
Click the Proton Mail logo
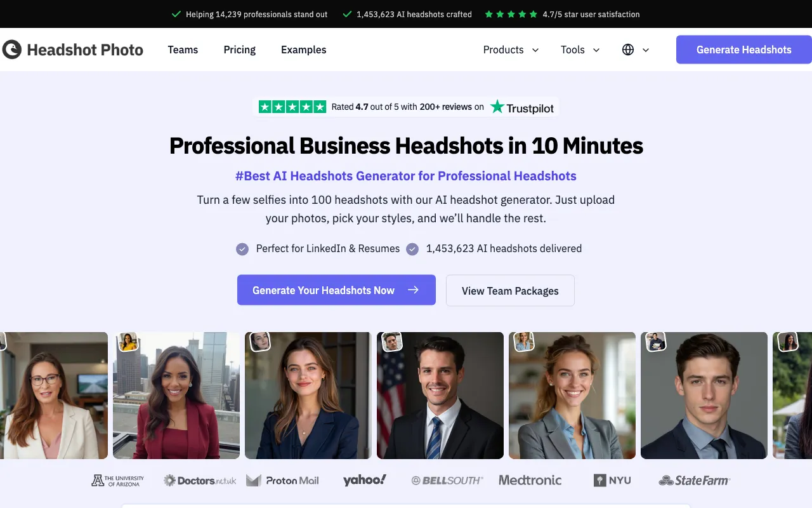pyautogui.click(x=282, y=481)
